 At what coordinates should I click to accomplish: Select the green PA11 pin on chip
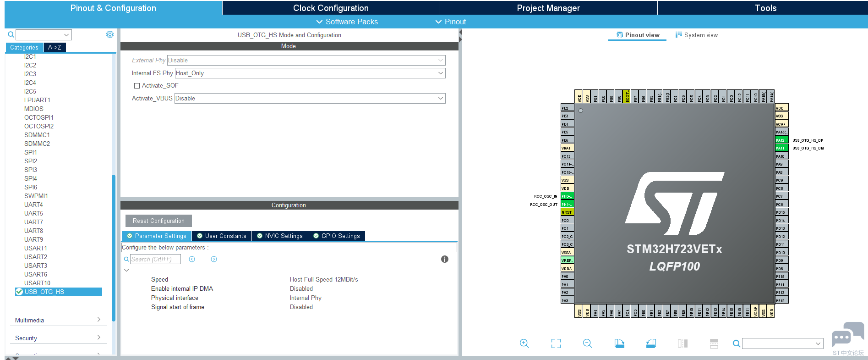coord(781,148)
